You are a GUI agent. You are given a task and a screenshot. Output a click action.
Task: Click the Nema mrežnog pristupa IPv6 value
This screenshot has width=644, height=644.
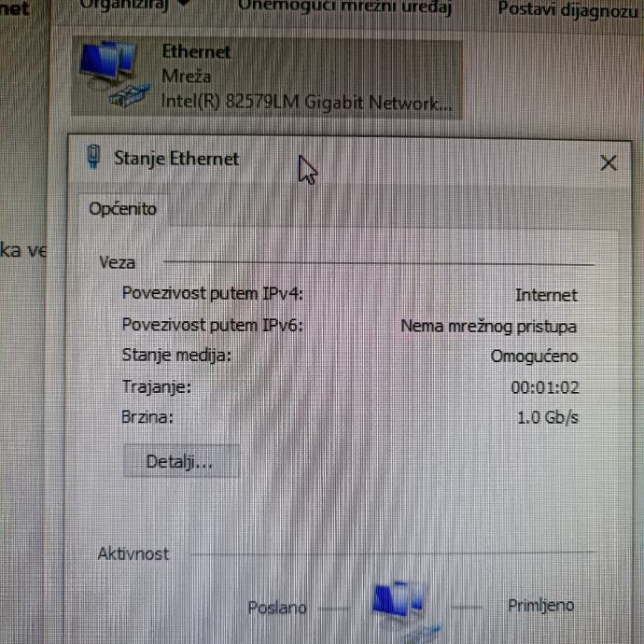pyautogui.click(x=489, y=327)
